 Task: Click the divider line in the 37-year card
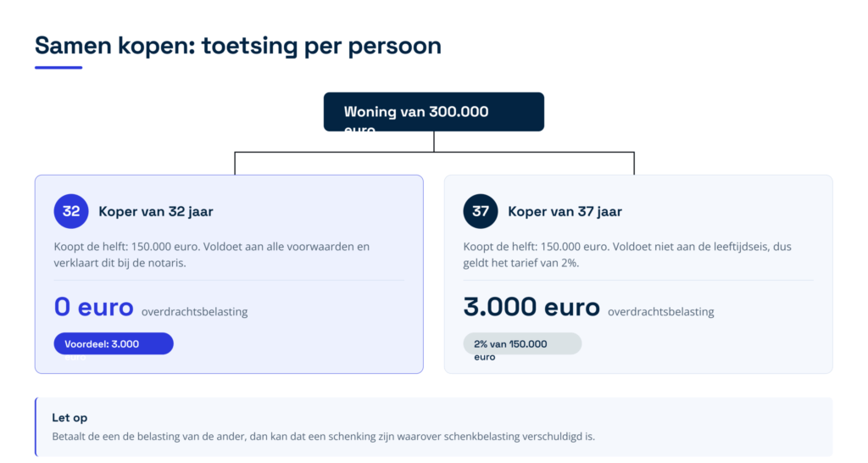point(638,280)
